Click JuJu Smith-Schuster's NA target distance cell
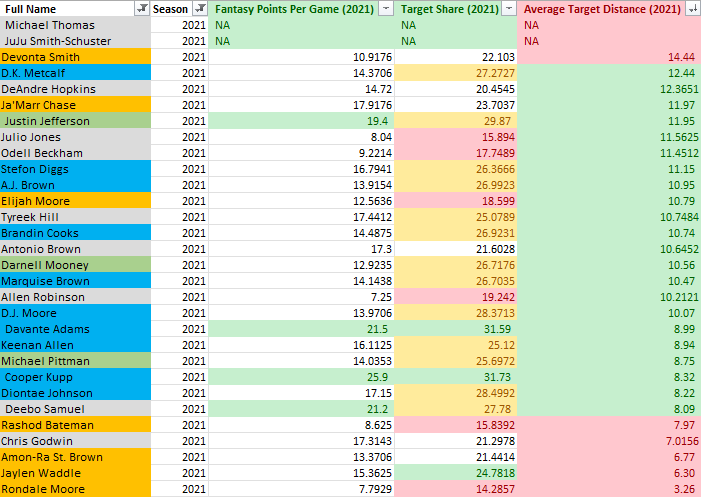 (x=609, y=41)
